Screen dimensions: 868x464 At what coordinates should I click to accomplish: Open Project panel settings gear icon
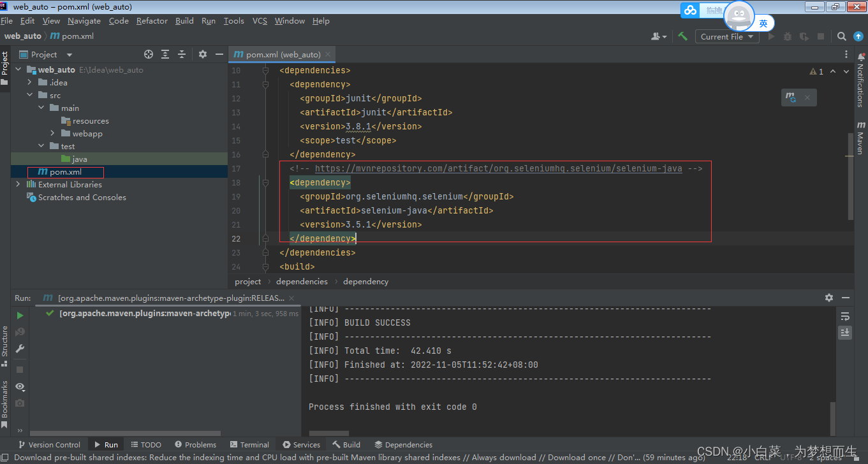tap(202, 54)
